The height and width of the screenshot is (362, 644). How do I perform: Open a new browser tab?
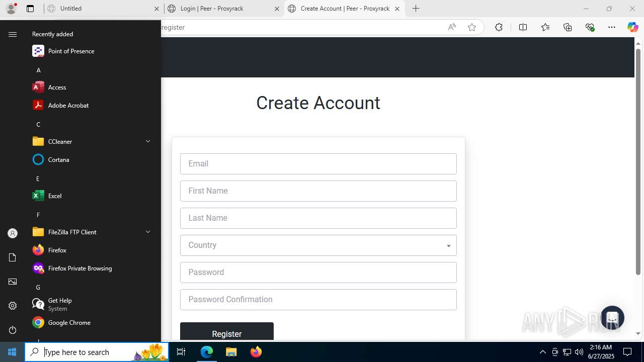(x=416, y=9)
